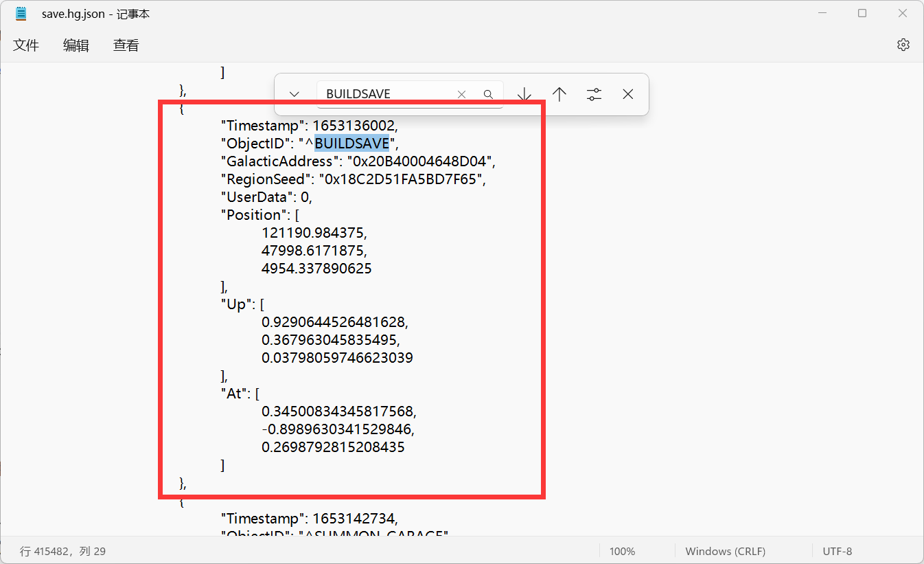Click the value 0.2698792815208435
The image size is (924, 564).
[333, 447]
